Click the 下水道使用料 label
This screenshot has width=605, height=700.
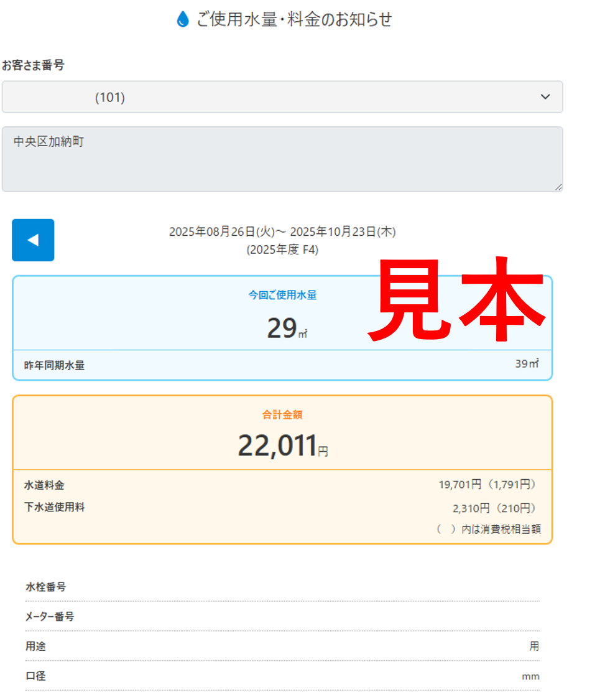point(55,507)
